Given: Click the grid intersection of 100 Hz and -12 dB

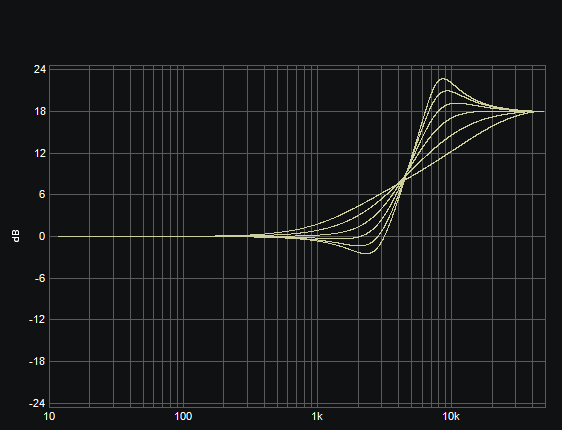Looking at the screenshot, I should coord(183,319).
